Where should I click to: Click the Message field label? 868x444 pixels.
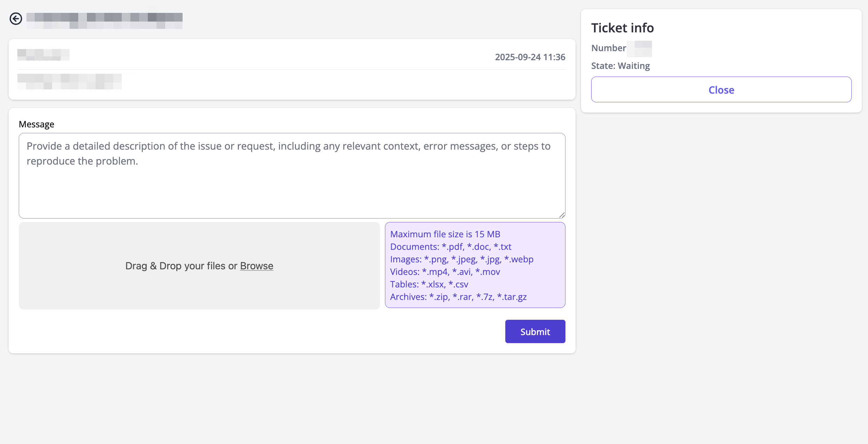37,124
